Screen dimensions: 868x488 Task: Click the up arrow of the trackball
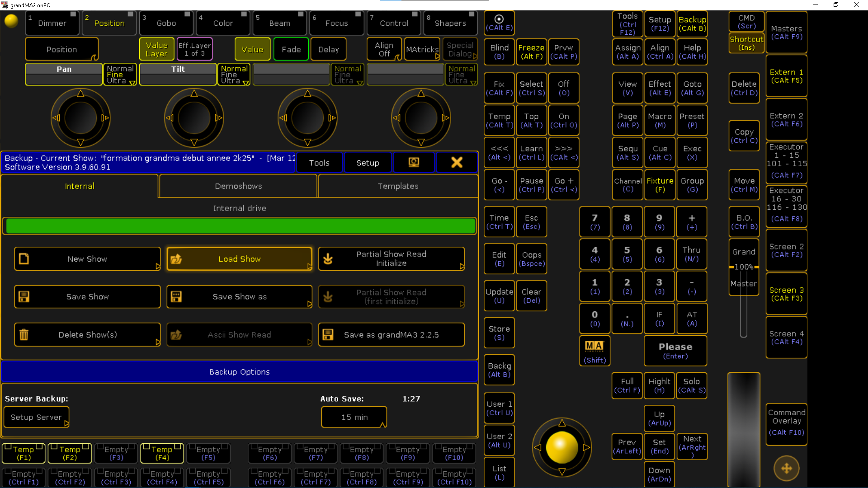tap(562, 423)
